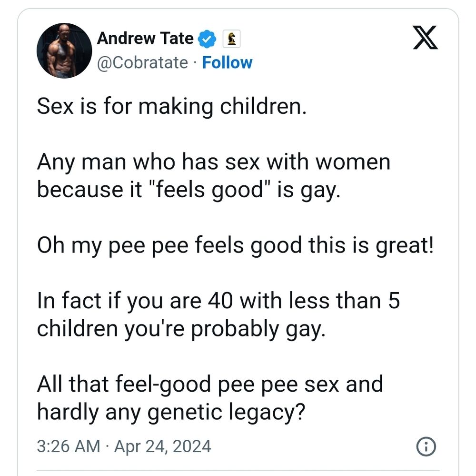476x476 pixels.
Task: Click the divider line below the timestamp
Action: coord(238,469)
